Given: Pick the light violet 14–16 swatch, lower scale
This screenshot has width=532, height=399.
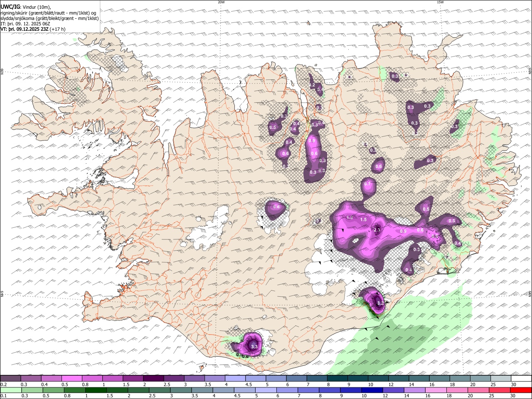Looking at the screenshot, I should click(415, 390).
